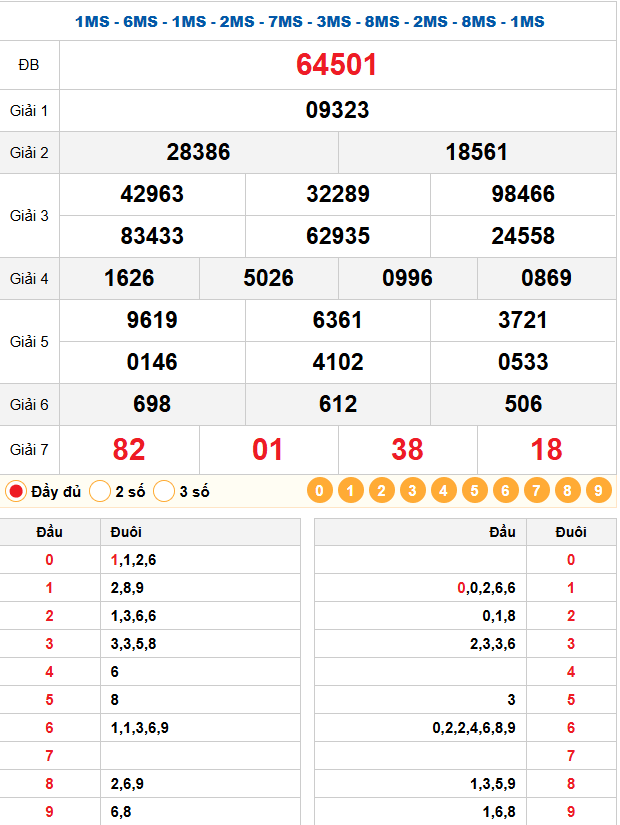Click the Giải 2 number 28386
Screen dimensions: 620x825
(x=198, y=152)
